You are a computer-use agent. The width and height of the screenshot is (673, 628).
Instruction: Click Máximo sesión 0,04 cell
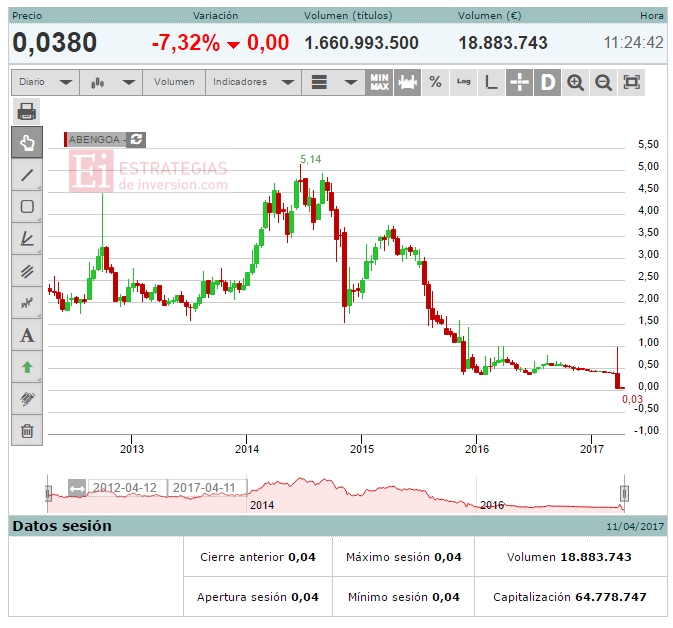(x=403, y=557)
